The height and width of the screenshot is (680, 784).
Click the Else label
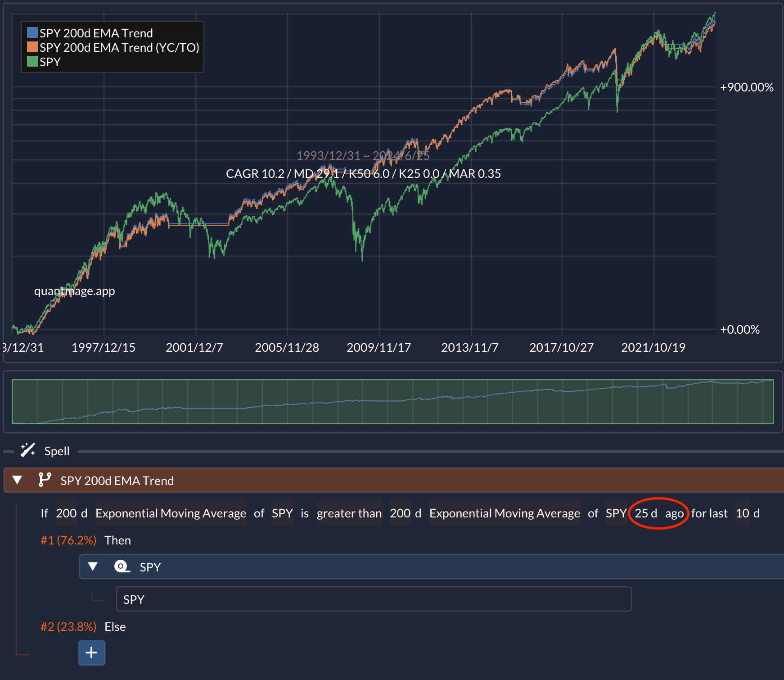click(115, 627)
